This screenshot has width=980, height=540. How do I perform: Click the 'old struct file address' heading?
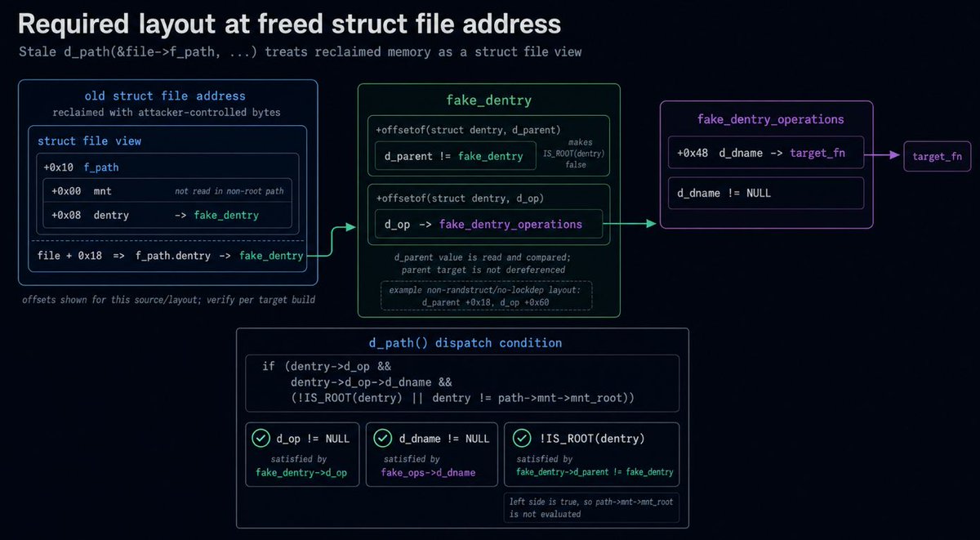[165, 96]
